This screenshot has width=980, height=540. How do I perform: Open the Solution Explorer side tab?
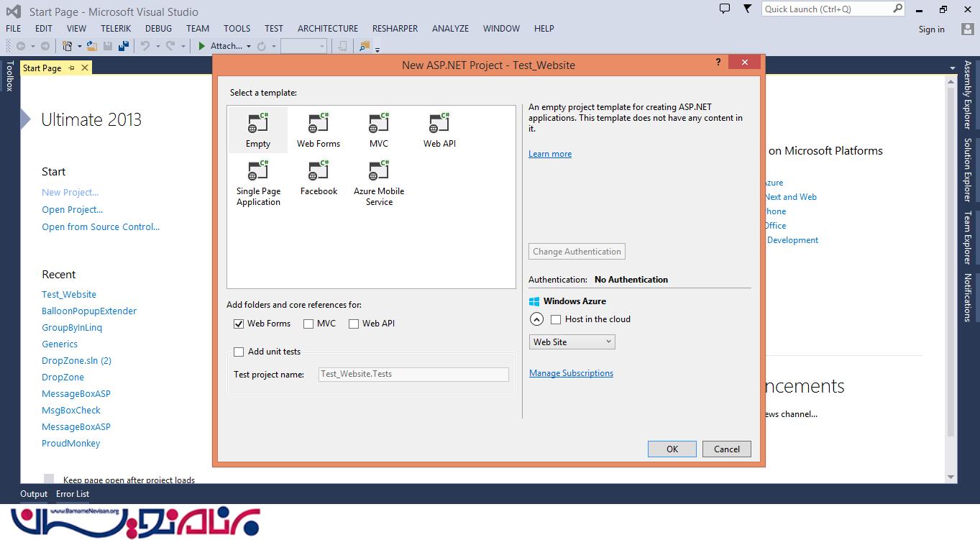click(x=968, y=170)
